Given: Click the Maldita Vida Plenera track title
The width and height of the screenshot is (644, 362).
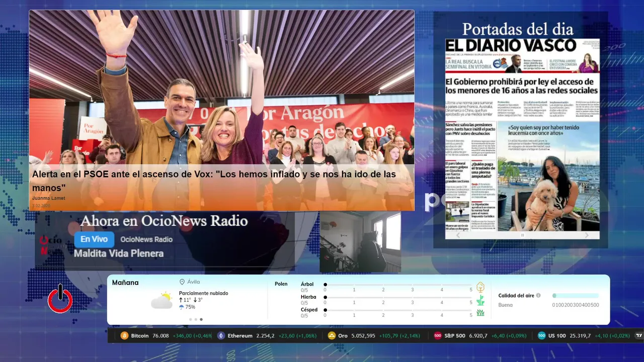Looking at the screenshot, I should [x=119, y=253].
